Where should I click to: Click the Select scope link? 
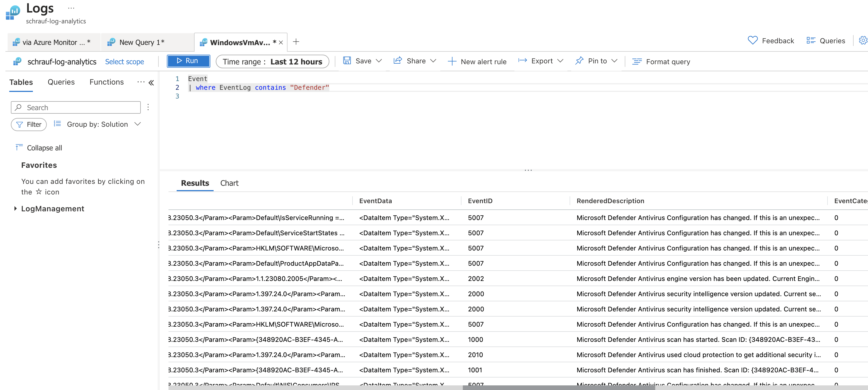124,62
